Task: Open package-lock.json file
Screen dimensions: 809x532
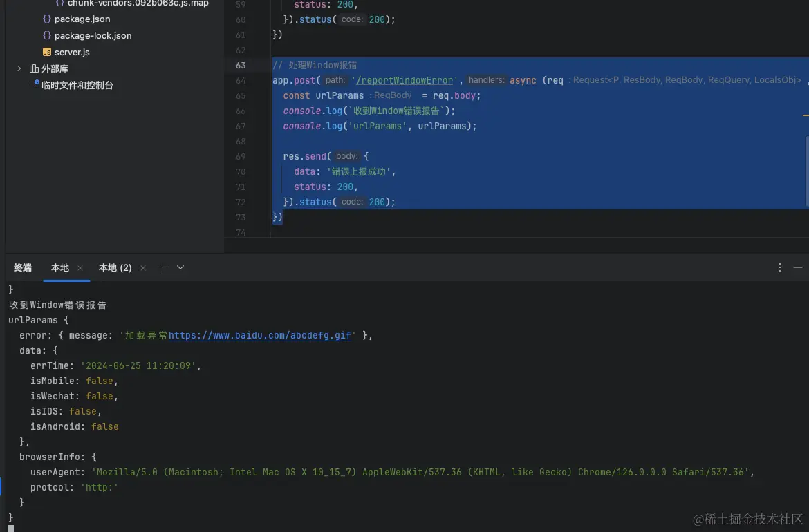Action: [93, 35]
